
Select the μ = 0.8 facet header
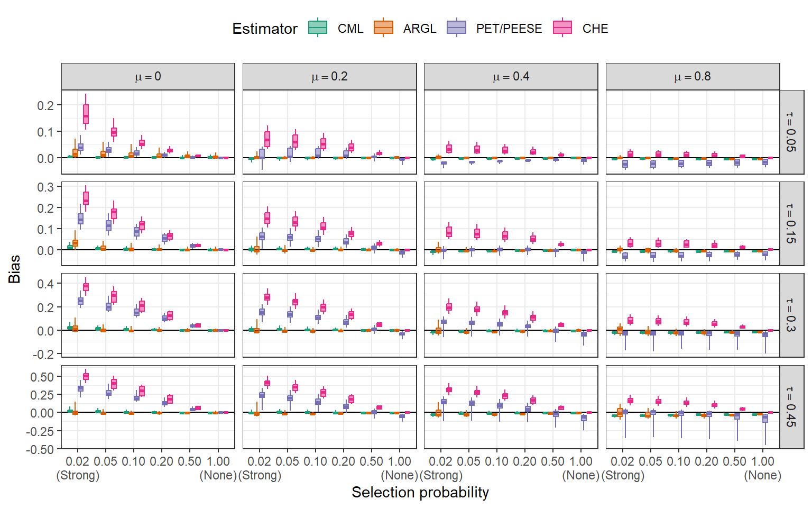coord(692,77)
